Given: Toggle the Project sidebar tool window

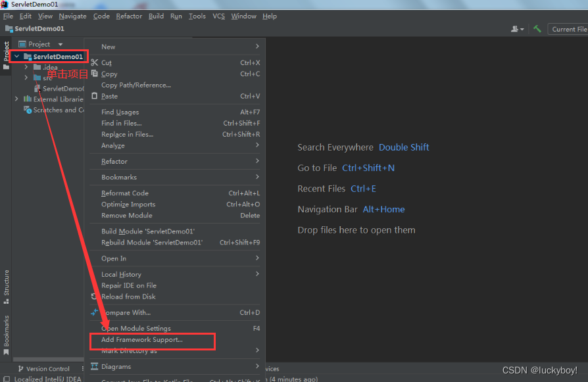Looking at the screenshot, I should click(6, 55).
